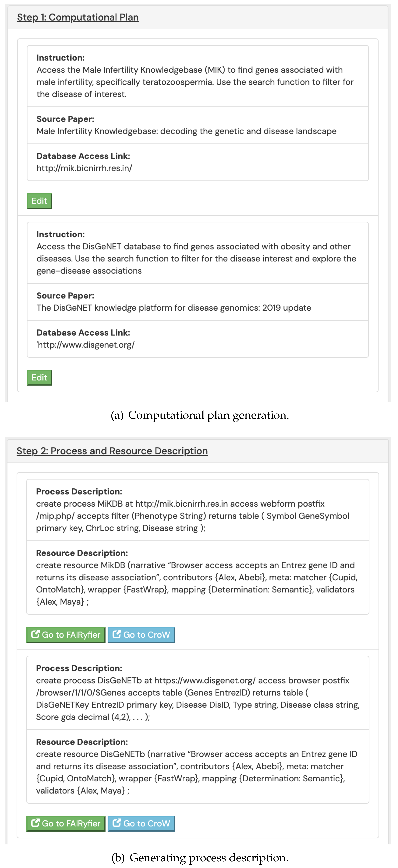Click the Male Infertility Knowledgebase source paper title

click(x=186, y=131)
